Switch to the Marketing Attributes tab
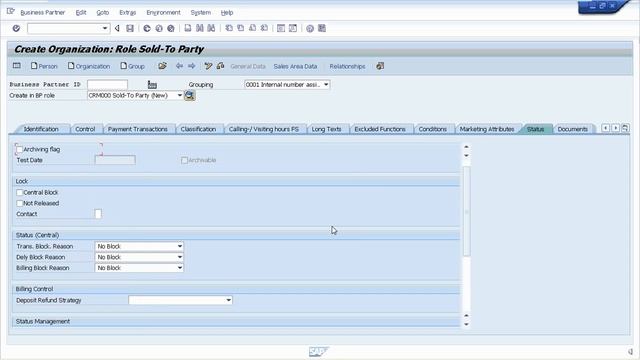This screenshot has height=360, width=640. click(x=487, y=129)
